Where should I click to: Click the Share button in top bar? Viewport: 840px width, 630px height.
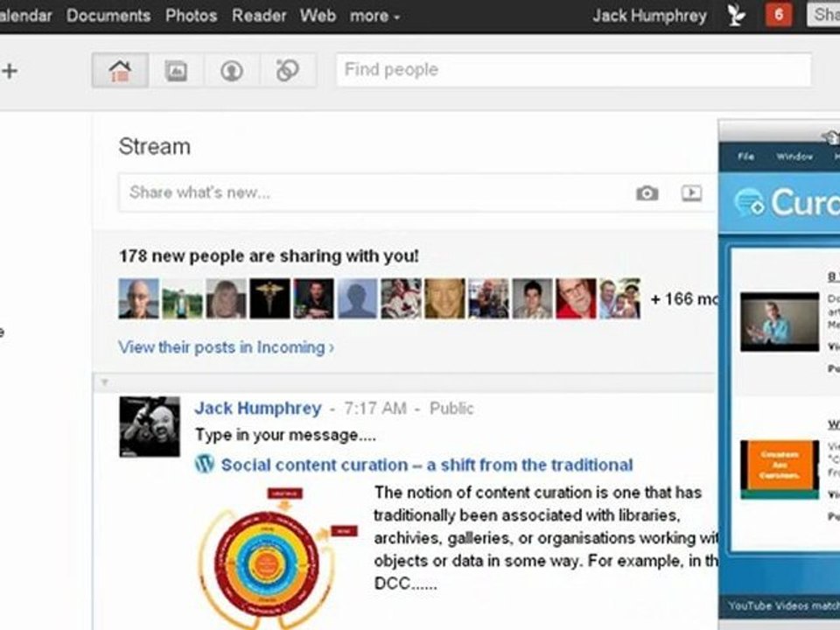click(x=824, y=15)
